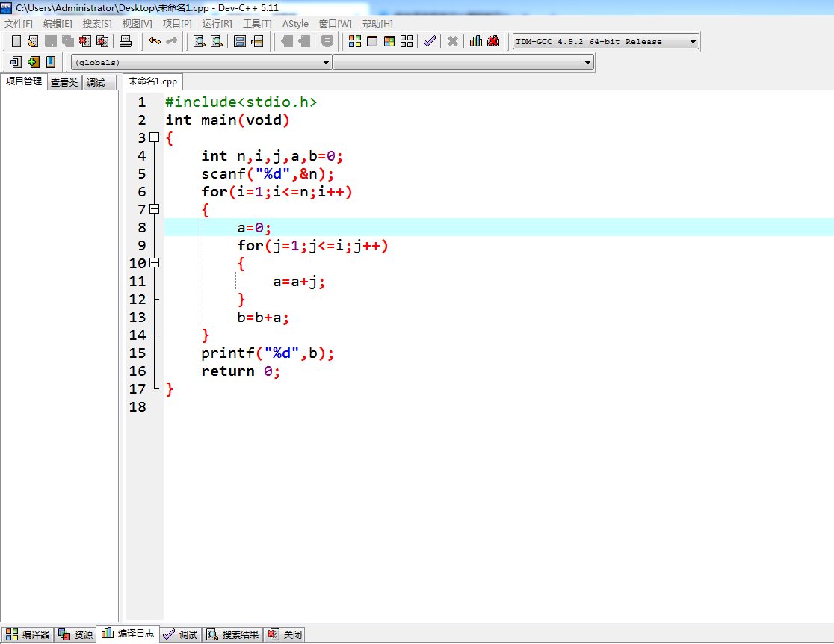Open the 搜索[S] menu
The width and height of the screenshot is (834, 644).
pyautogui.click(x=97, y=23)
